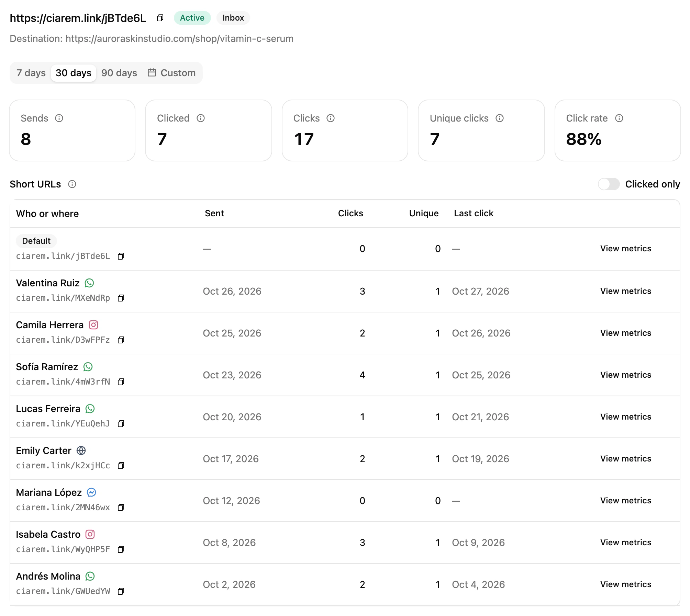690x616 pixels.
Task: Click the Last click column header
Action: (474, 214)
